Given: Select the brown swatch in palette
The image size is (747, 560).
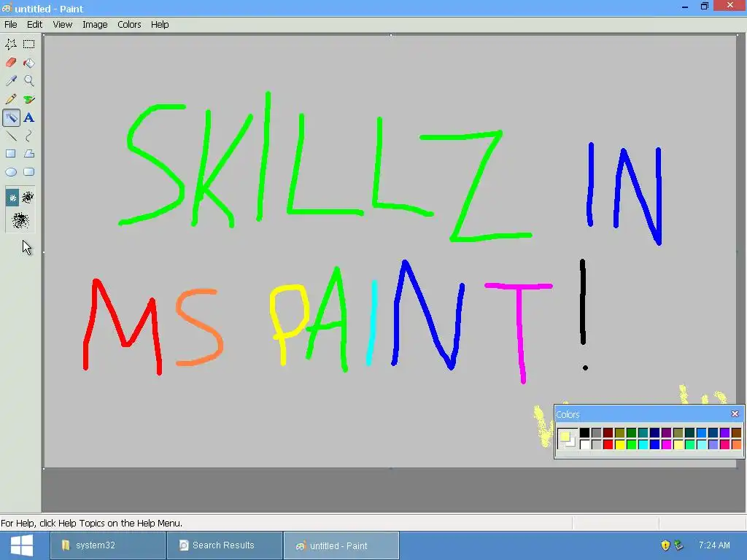Looking at the screenshot, I should [x=736, y=433].
